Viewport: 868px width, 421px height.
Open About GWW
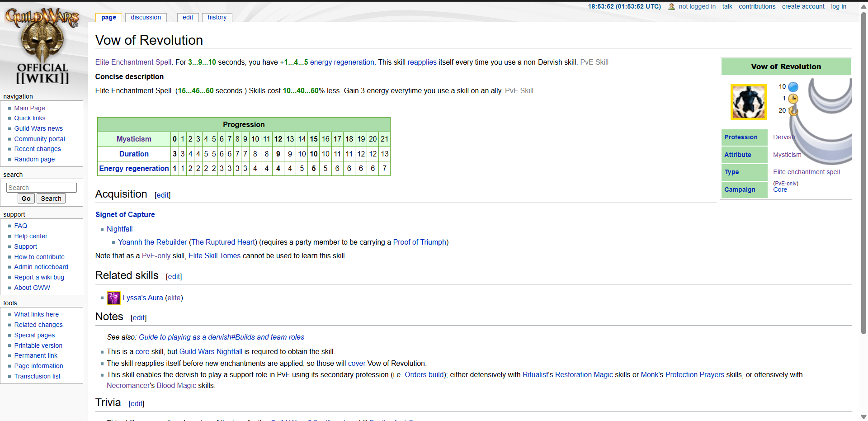[x=32, y=288]
